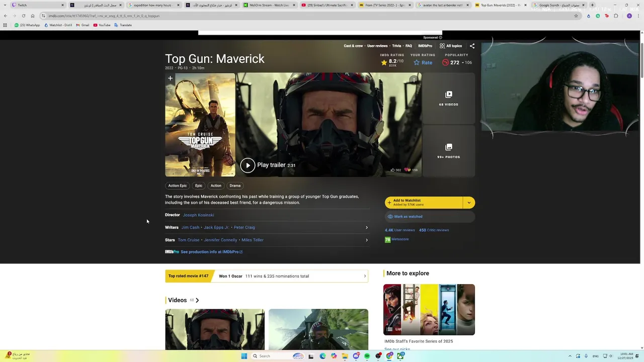Click the Chrome profile avatar
The image size is (644, 362).
pyautogui.click(x=629, y=16)
